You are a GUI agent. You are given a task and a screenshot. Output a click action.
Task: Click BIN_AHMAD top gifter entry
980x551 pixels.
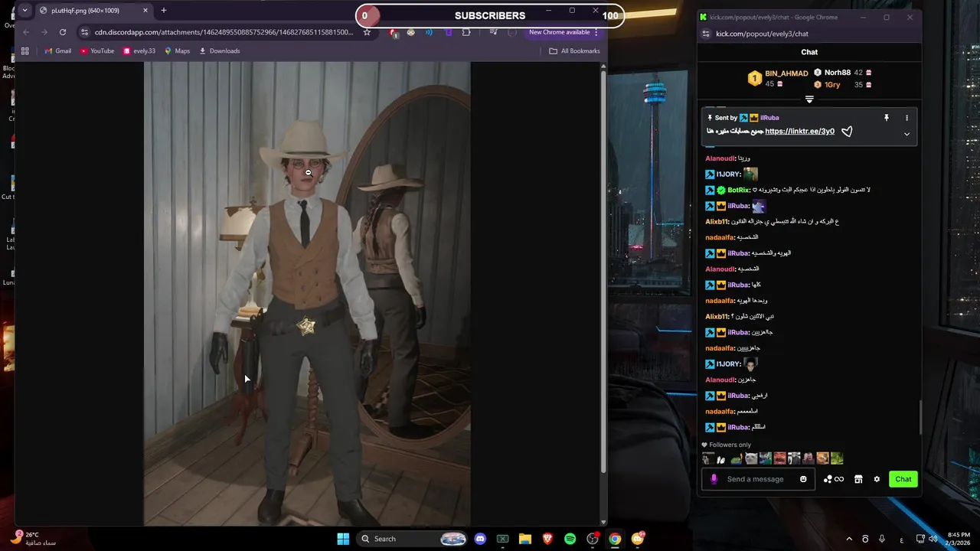pos(778,78)
